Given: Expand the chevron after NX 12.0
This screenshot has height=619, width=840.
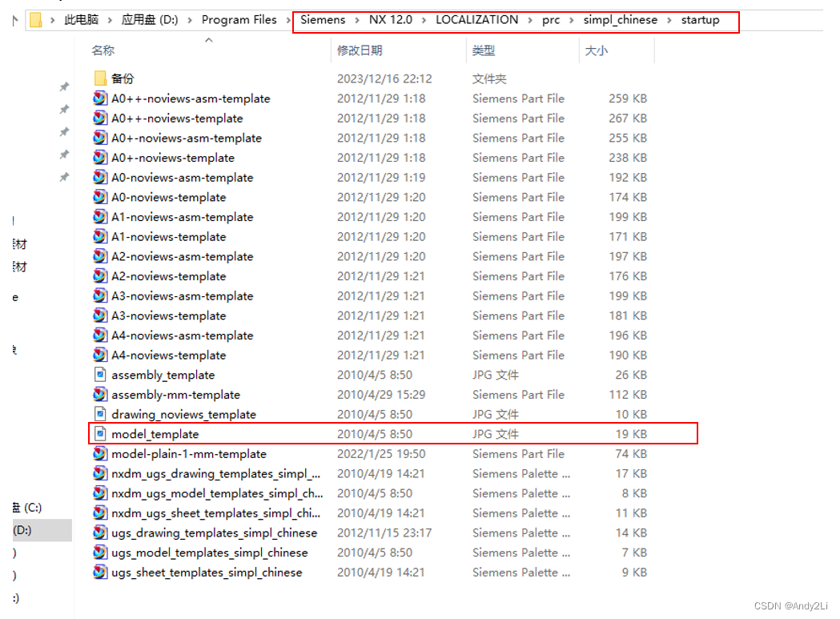Looking at the screenshot, I should [x=424, y=20].
